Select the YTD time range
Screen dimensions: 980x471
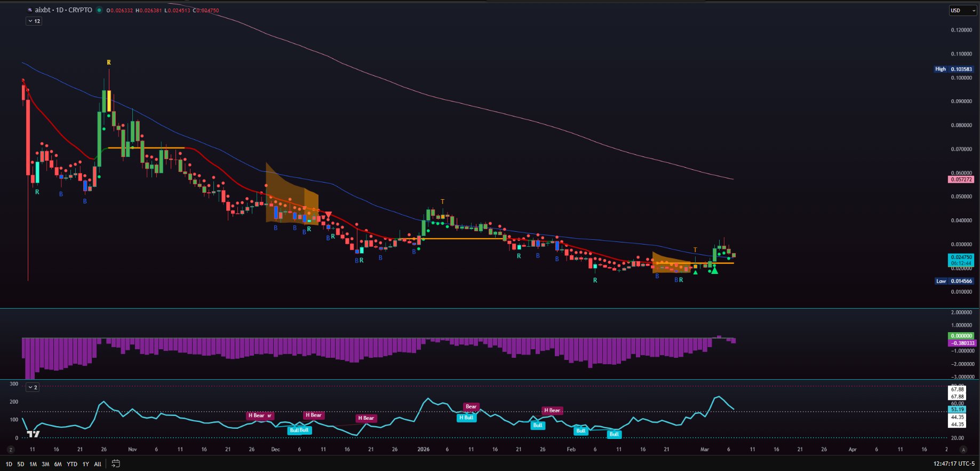(x=71, y=464)
